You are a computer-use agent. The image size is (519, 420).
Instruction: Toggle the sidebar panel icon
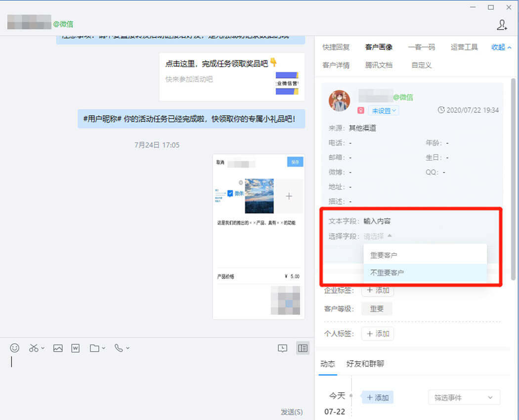click(303, 348)
